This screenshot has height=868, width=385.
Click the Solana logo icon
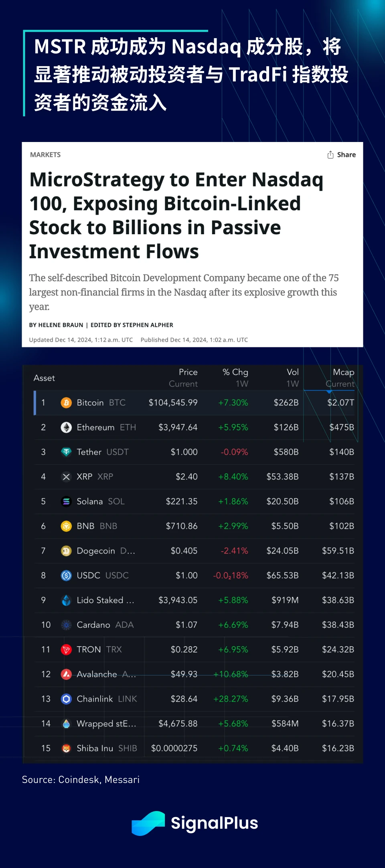[x=66, y=501]
